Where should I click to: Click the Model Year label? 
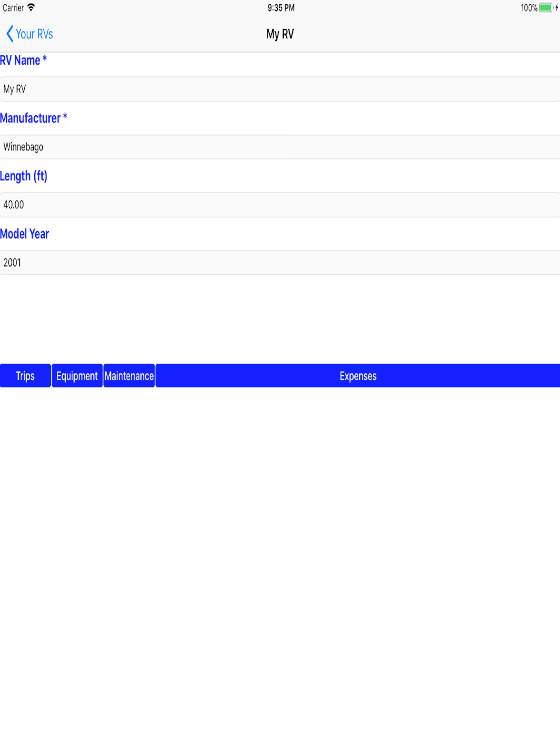[x=25, y=234]
